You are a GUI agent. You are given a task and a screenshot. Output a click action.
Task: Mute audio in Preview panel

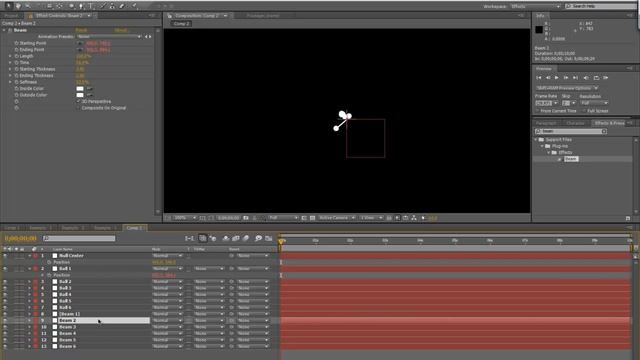pyautogui.click(x=586, y=78)
